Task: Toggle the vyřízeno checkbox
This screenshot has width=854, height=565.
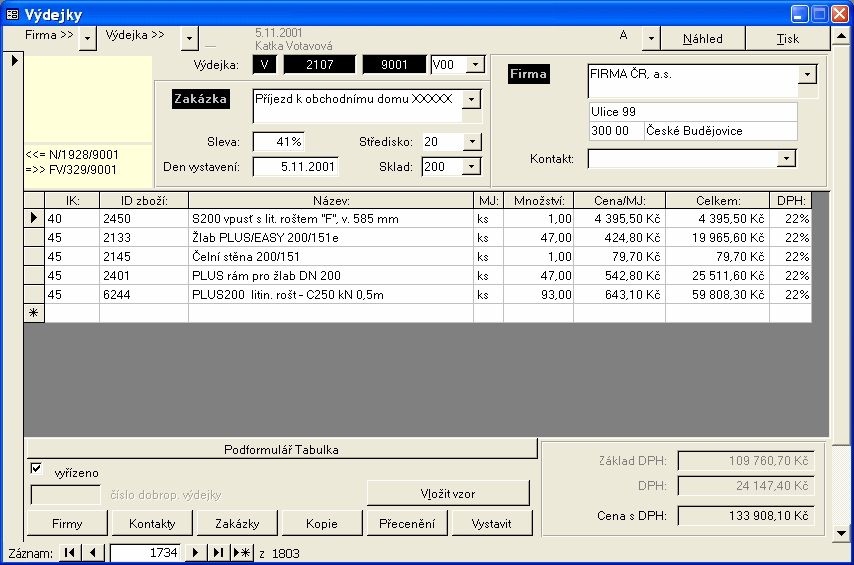Action: coord(37,468)
